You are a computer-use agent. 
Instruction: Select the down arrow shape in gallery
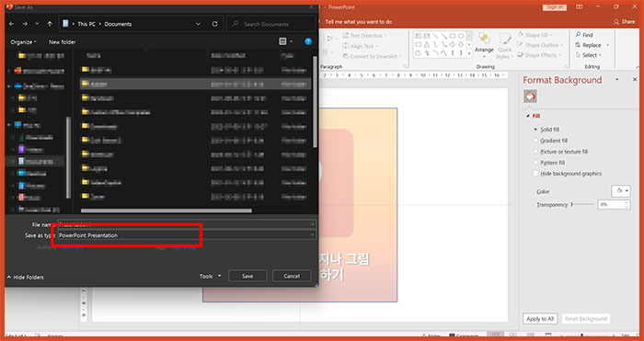(461, 45)
